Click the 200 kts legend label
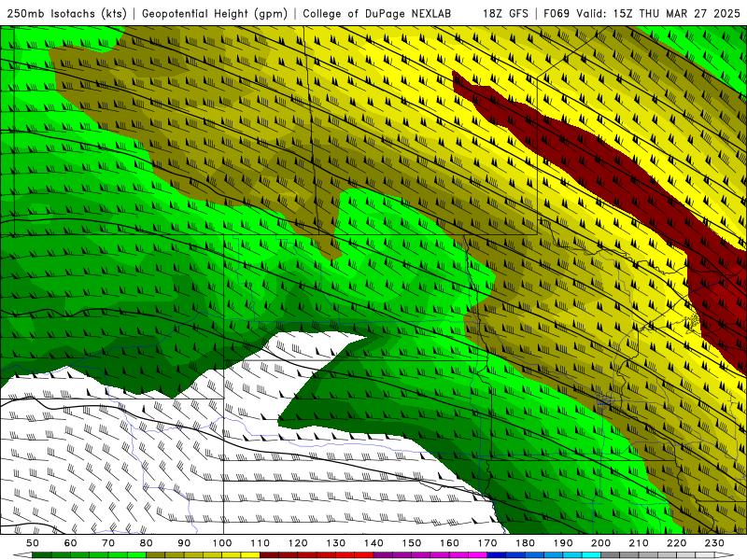The image size is (747, 560). tap(600, 543)
